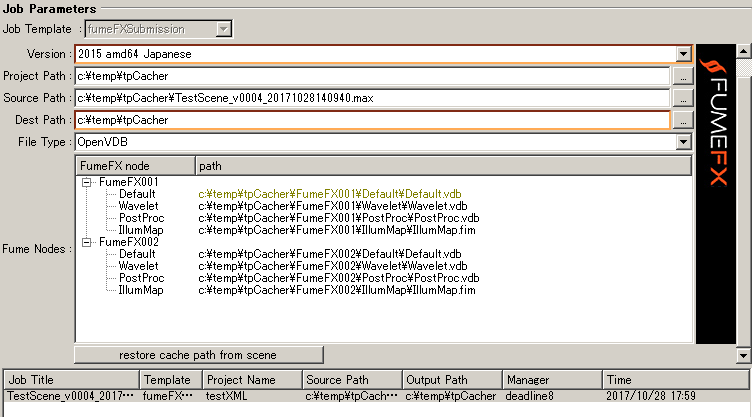Click the Project Path input field
The width and height of the screenshot is (752, 417).
tap(372, 76)
